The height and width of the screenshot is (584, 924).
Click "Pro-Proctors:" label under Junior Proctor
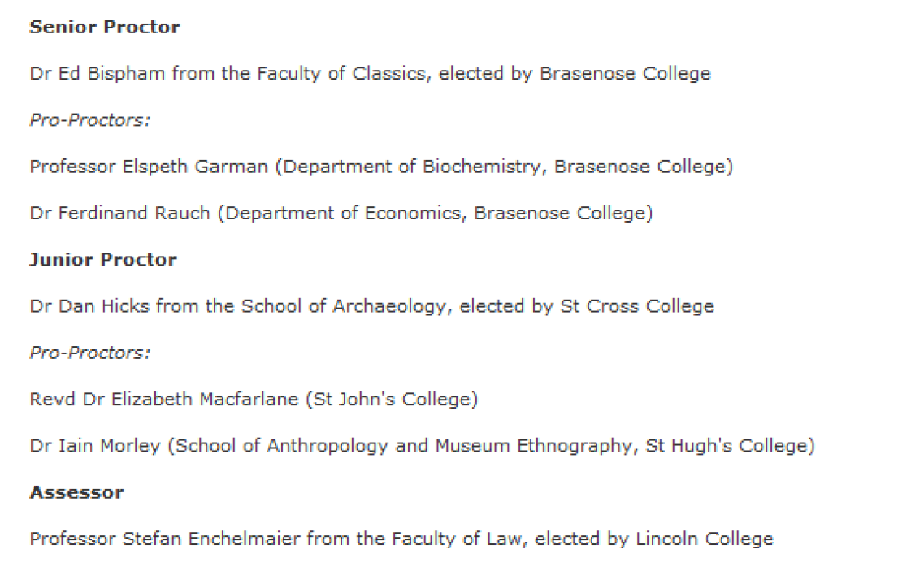[x=90, y=353]
